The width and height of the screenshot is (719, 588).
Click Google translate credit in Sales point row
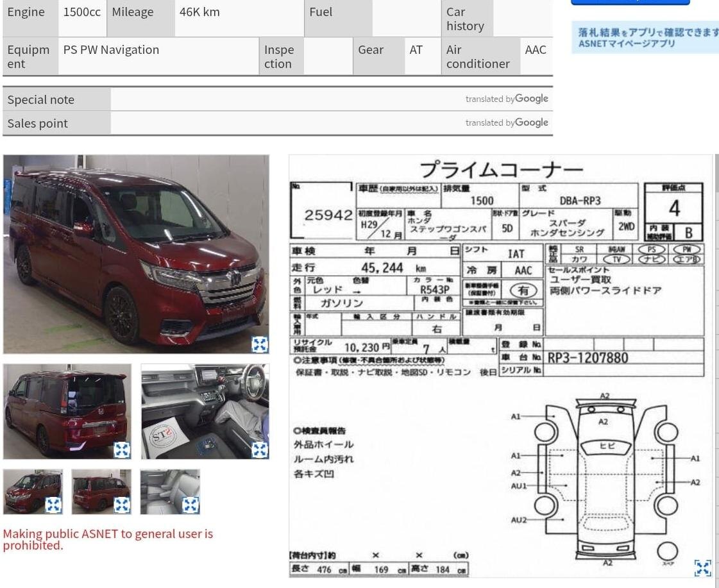tap(507, 122)
